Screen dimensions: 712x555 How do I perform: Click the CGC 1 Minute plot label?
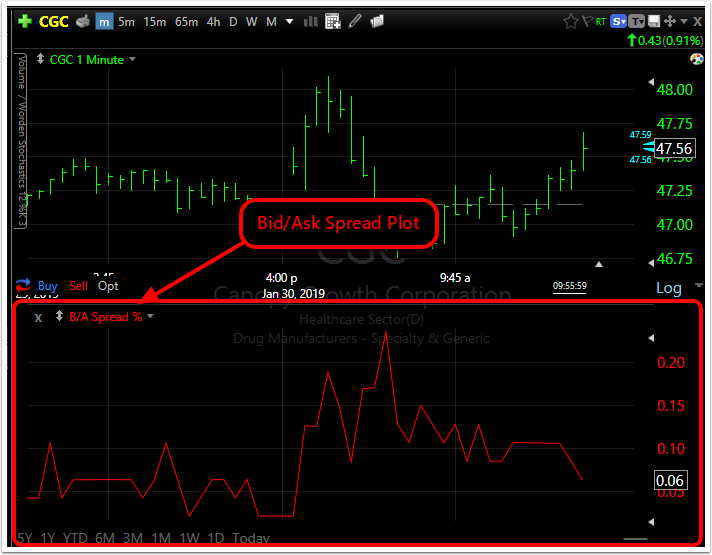(x=86, y=59)
